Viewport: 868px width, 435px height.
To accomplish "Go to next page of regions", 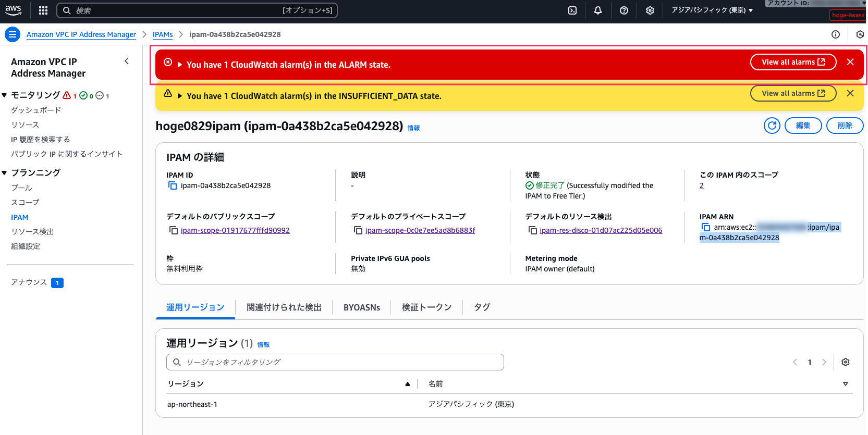I will coord(824,362).
